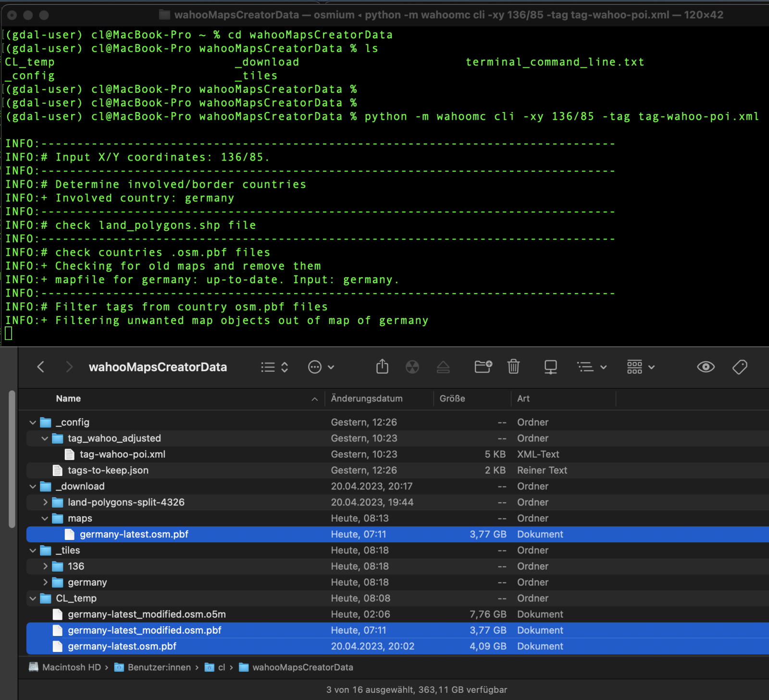Click the New Folder icon in toolbar

(483, 367)
